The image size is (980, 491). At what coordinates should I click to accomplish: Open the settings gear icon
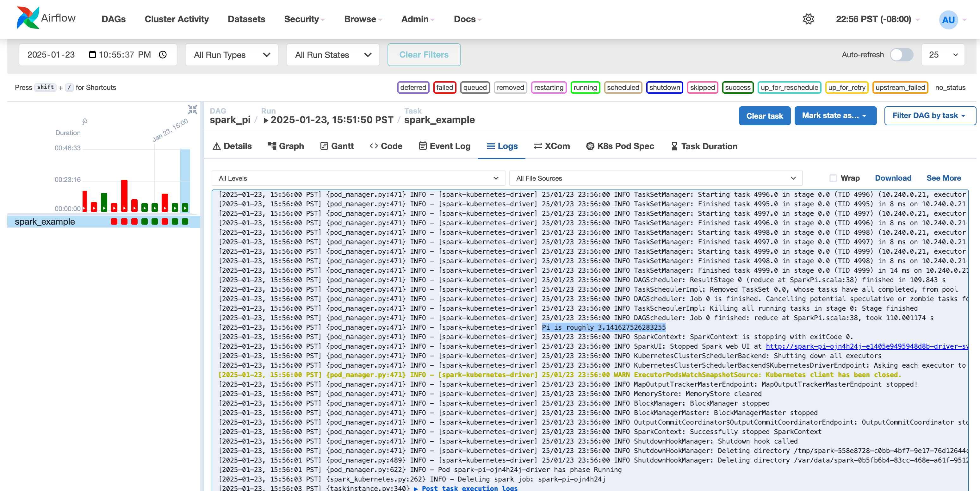pos(808,19)
